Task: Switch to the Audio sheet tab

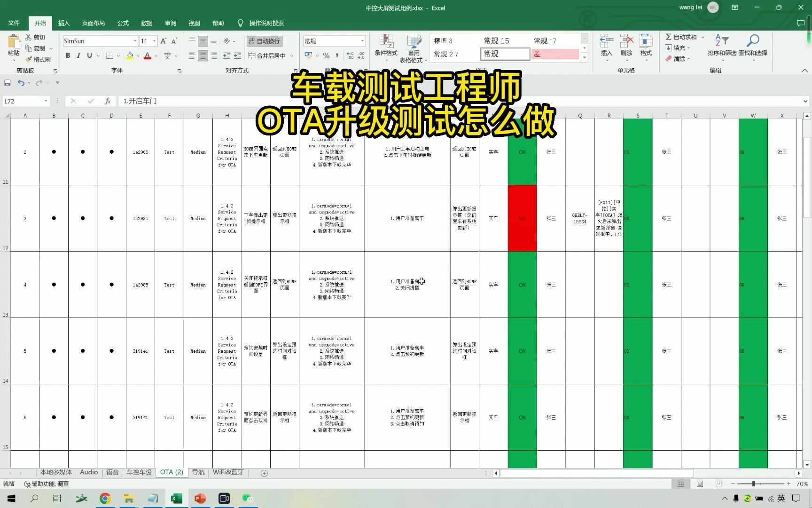Action: click(x=89, y=472)
